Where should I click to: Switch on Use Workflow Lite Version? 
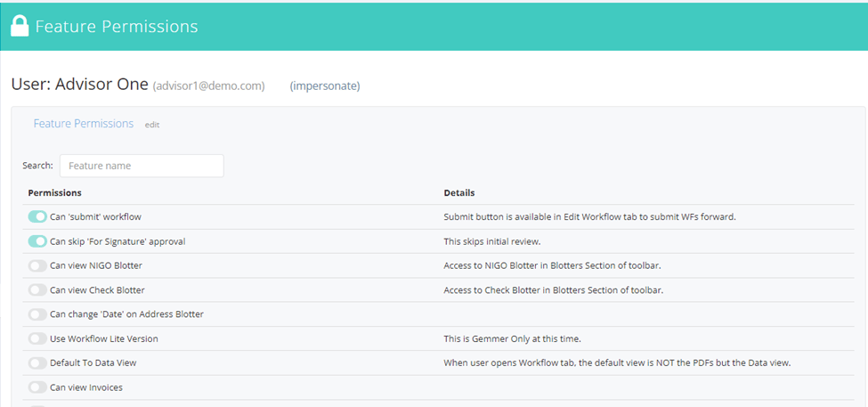click(x=37, y=338)
